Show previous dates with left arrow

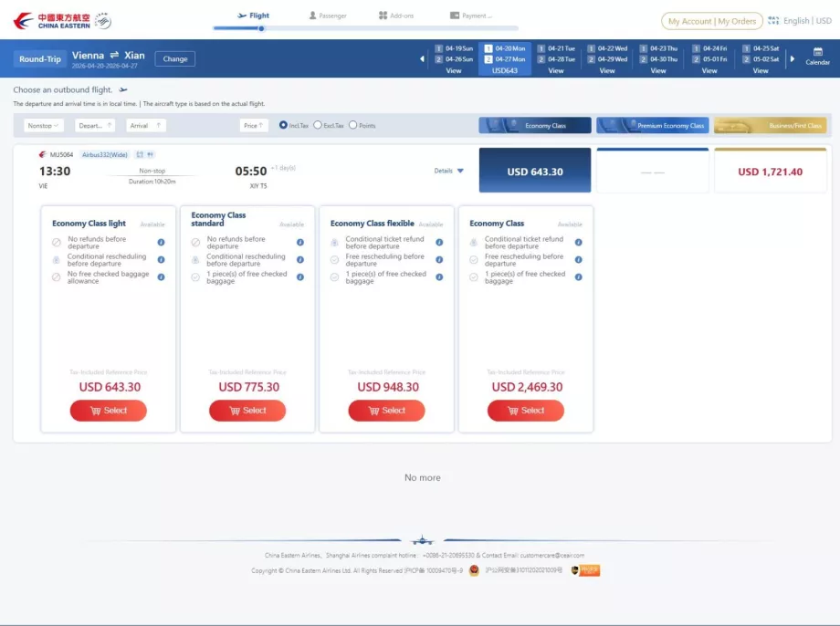(422, 59)
